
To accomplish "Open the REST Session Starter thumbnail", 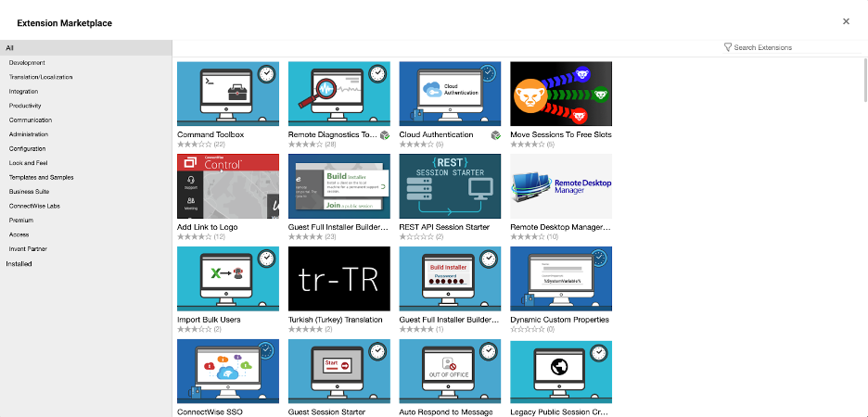I will click(450, 186).
